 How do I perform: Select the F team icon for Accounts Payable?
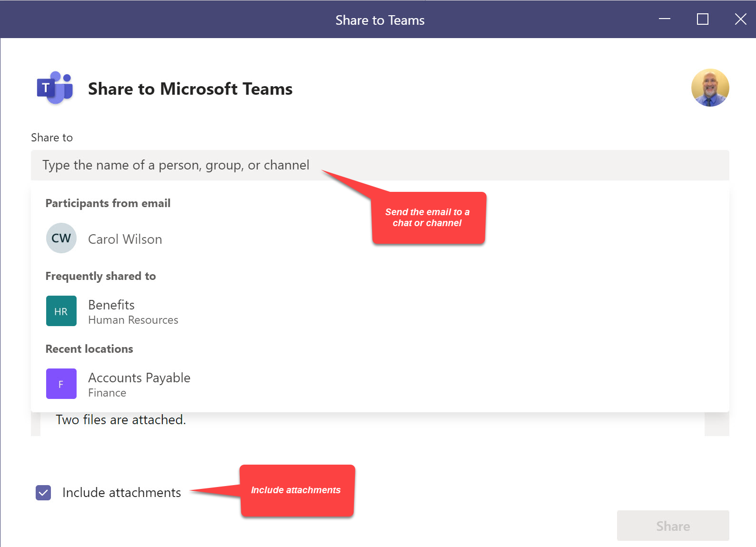click(x=61, y=384)
